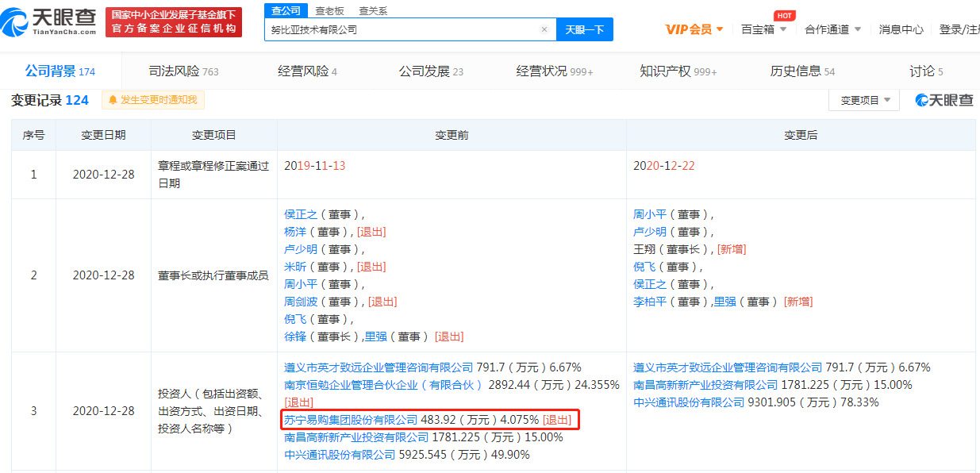
Task: Open 倪飞 in the 变更前 column
Action: tap(295, 319)
